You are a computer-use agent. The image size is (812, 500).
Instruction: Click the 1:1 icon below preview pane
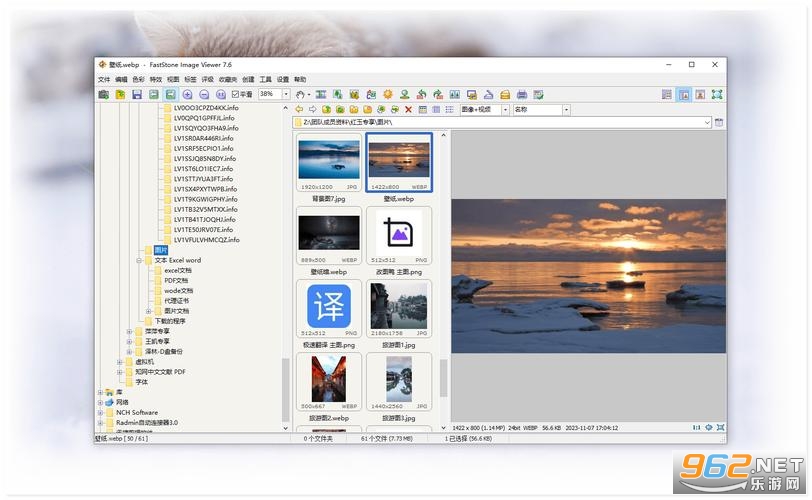697,428
